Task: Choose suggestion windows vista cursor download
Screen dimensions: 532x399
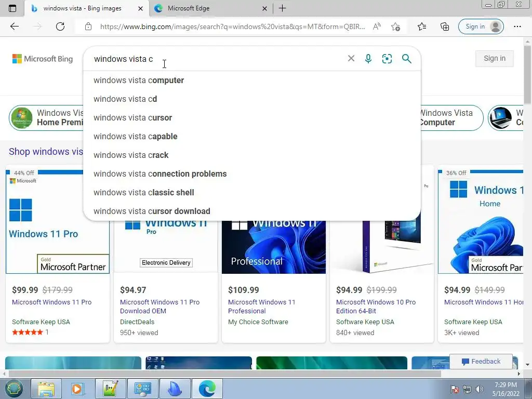Action: pyautogui.click(x=252, y=211)
